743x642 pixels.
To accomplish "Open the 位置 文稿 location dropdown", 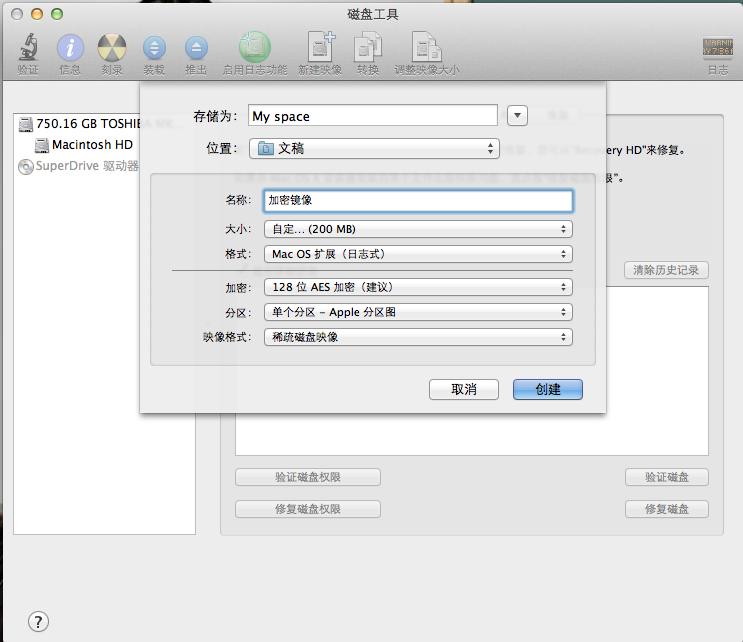I will pos(374,148).
